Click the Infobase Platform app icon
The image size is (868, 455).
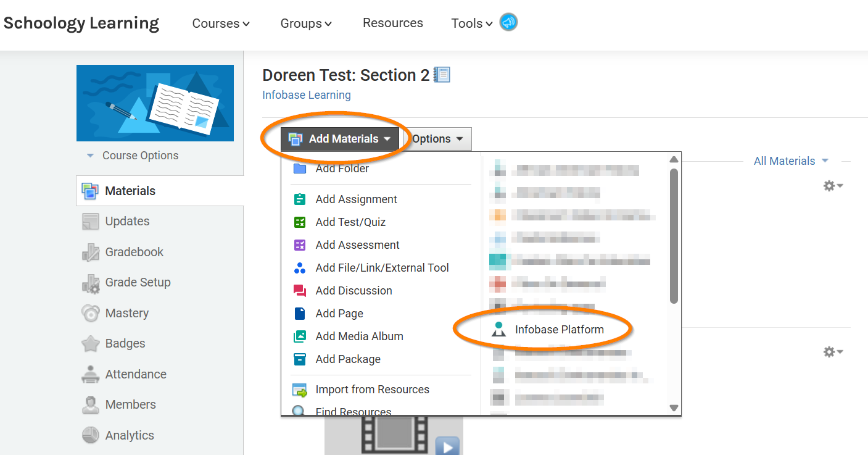point(498,329)
